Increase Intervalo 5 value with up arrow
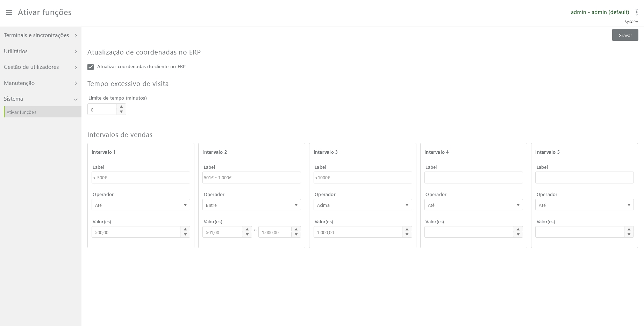The image size is (644, 326). (x=629, y=230)
